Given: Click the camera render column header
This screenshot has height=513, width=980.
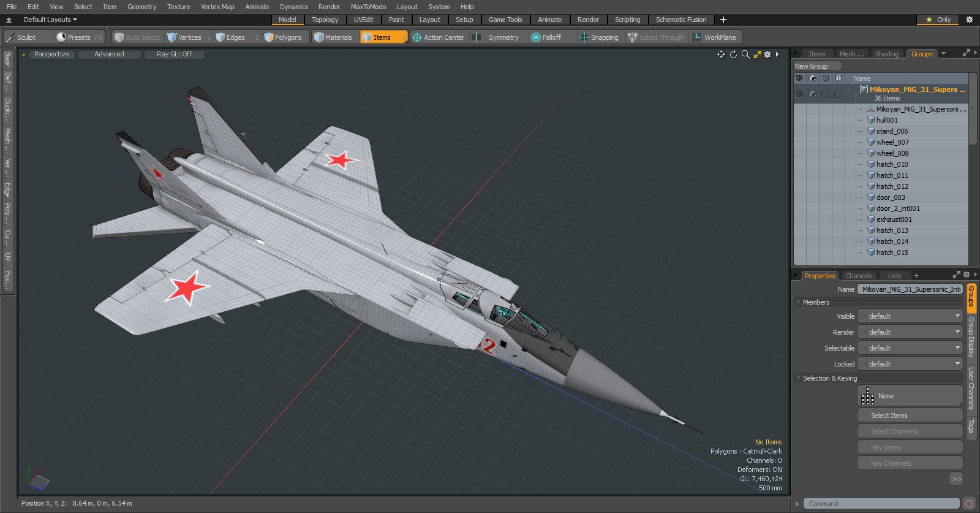Looking at the screenshot, I should 813,78.
